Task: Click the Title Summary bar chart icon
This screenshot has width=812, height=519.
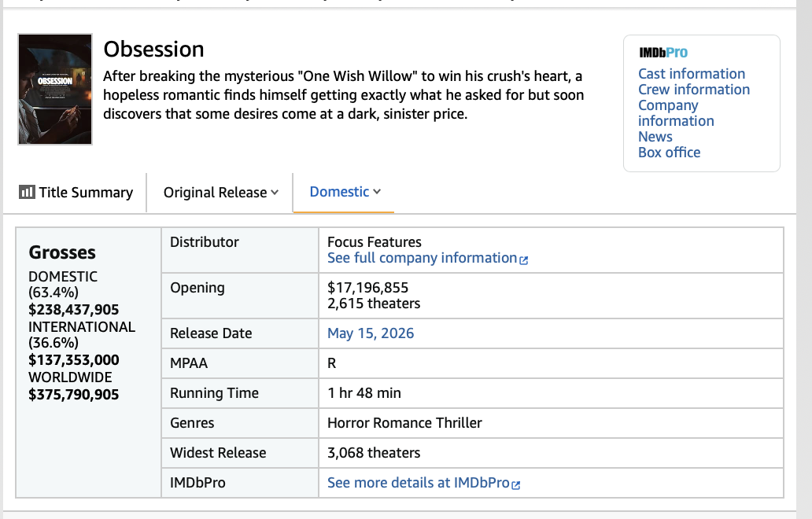Action: click(x=27, y=192)
